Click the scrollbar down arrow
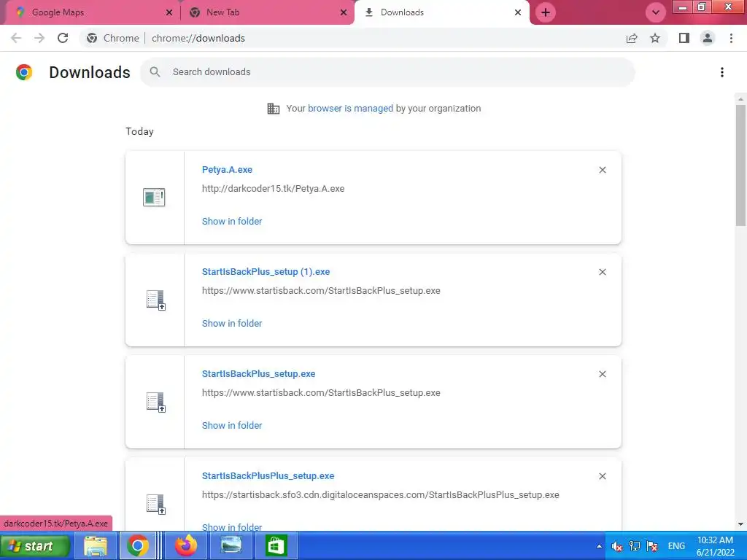 [x=740, y=525]
